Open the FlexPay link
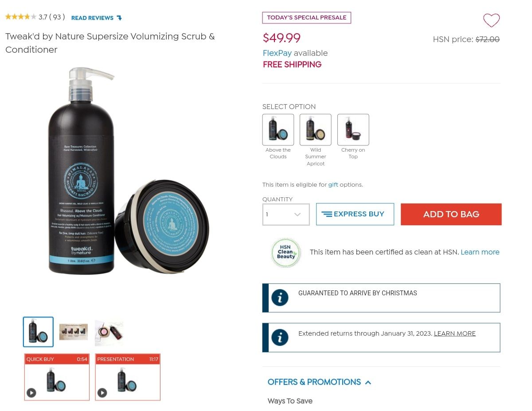The height and width of the screenshot is (411, 532). [x=277, y=53]
